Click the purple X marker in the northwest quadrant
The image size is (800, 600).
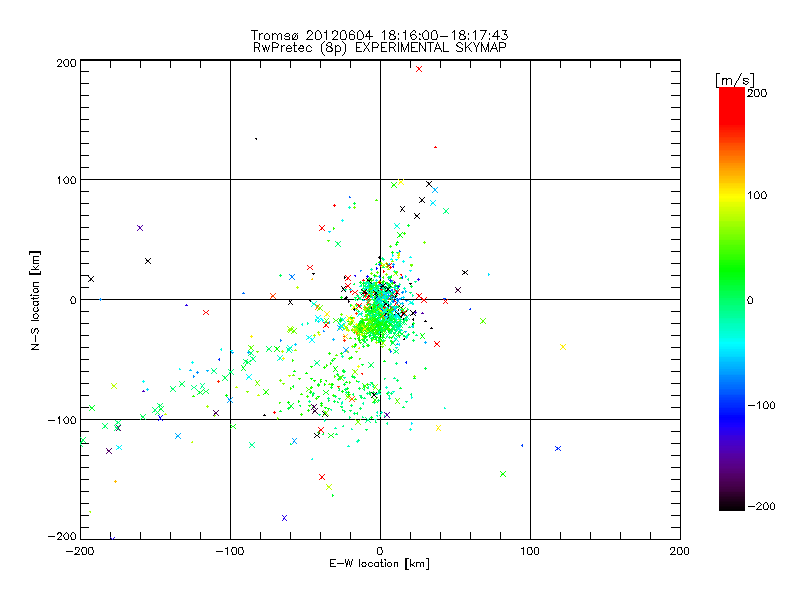click(x=140, y=228)
